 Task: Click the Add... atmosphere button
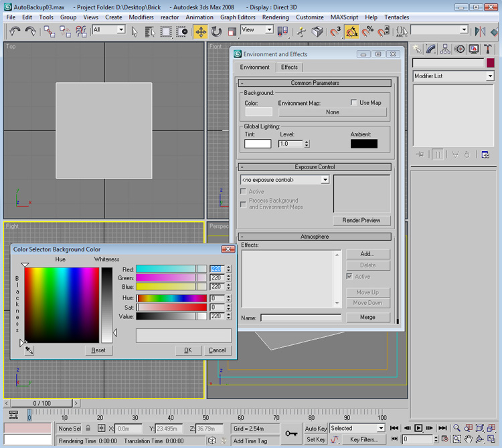(x=367, y=254)
